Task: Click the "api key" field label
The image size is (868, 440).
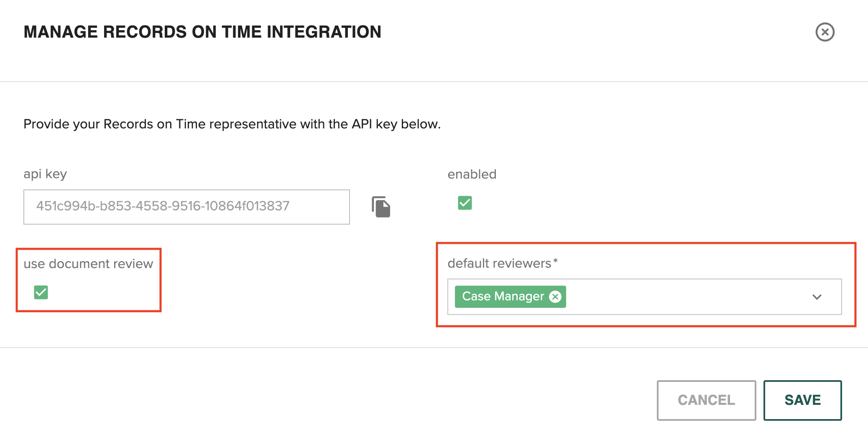Action: (45, 174)
